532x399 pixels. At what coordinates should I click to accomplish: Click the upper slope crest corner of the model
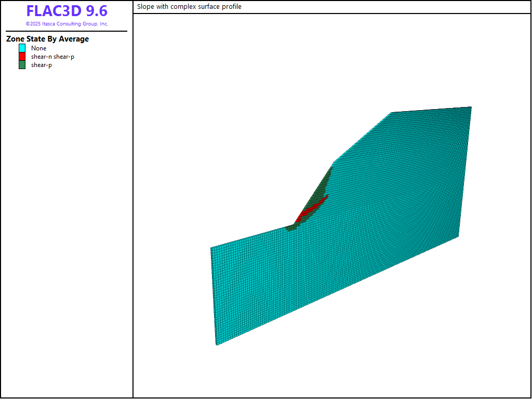tap(391, 112)
